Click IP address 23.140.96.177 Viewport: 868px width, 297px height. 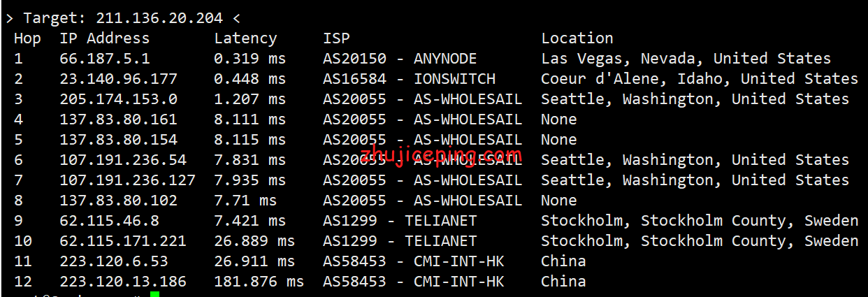[118, 79]
